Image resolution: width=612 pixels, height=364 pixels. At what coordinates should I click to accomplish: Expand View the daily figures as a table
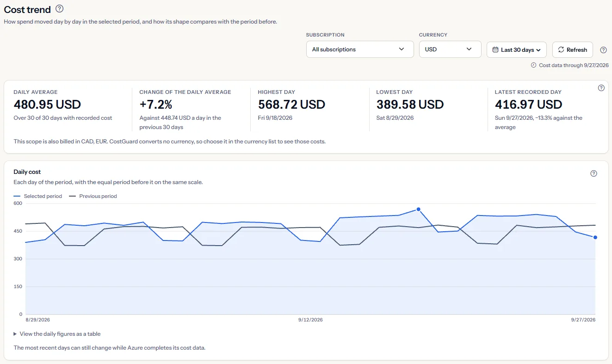[x=57, y=333]
